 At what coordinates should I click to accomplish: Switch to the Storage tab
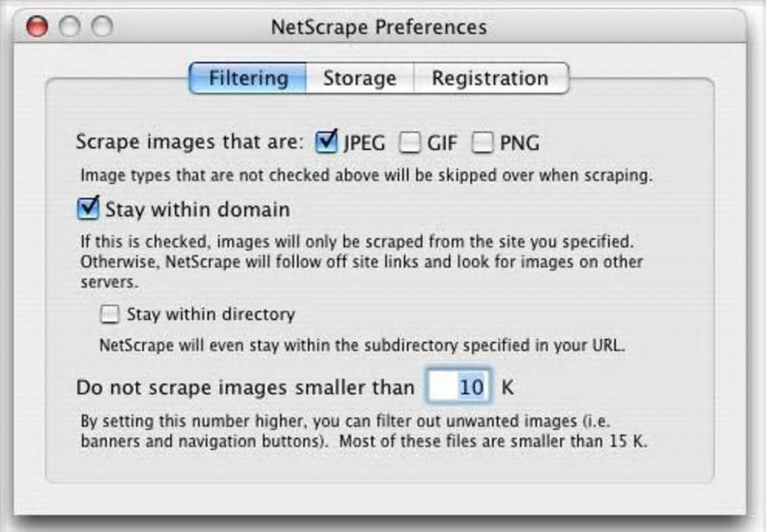click(359, 79)
